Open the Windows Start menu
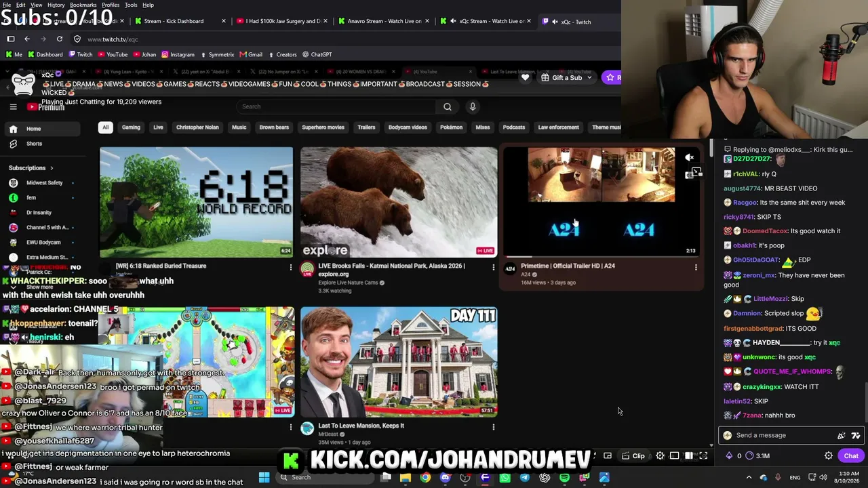 coord(264,477)
